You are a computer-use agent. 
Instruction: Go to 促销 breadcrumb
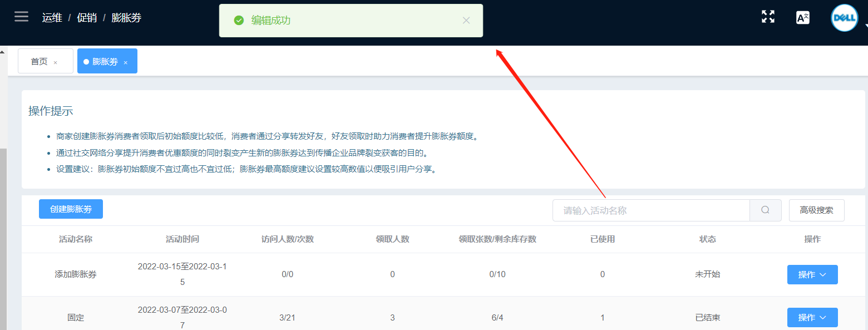[x=87, y=18]
